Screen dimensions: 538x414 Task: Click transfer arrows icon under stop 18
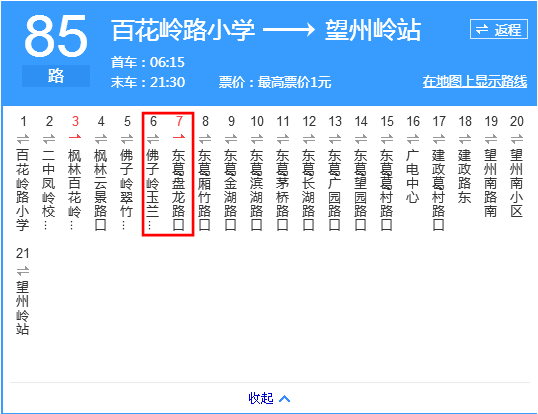pyautogui.click(x=465, y=139)
